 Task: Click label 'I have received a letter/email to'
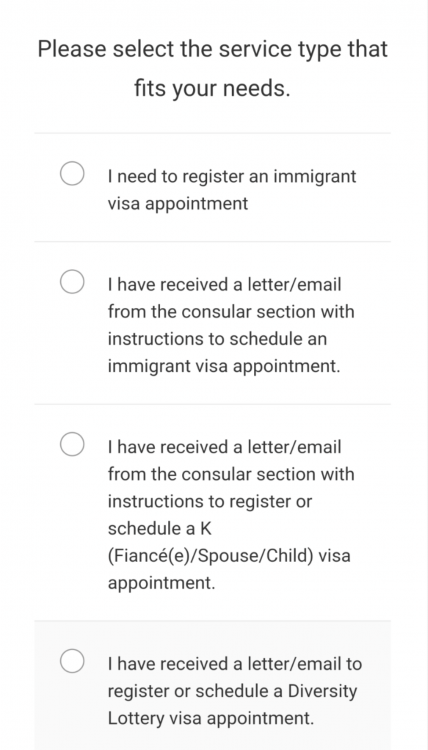(x=235, y=664)
